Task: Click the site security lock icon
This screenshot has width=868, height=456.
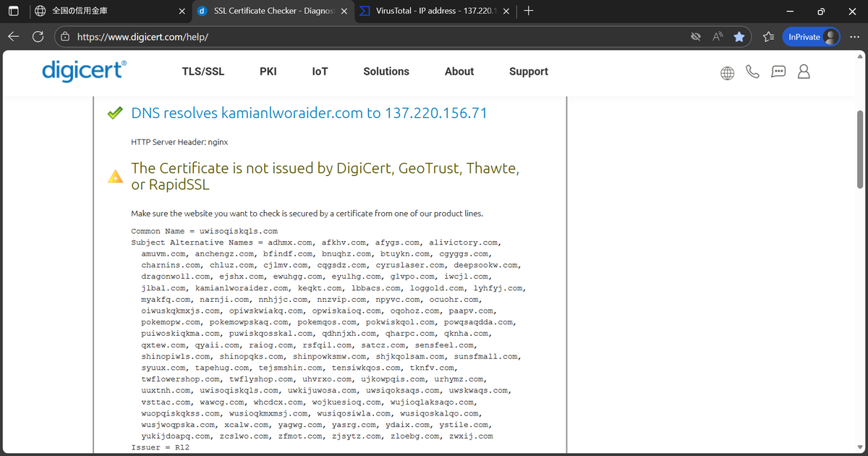Action: pyautogui.click(x=65, y=35)
